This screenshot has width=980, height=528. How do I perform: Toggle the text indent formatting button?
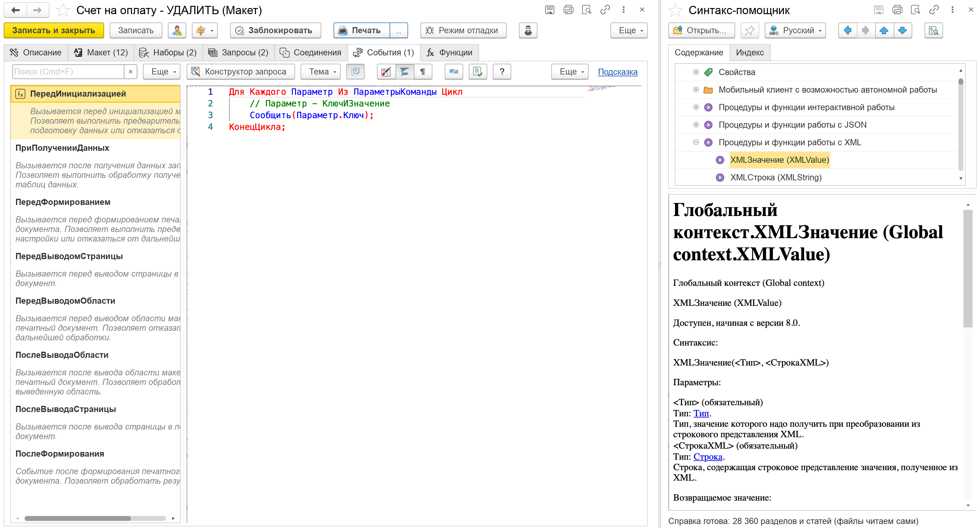(x=404, y=71)
